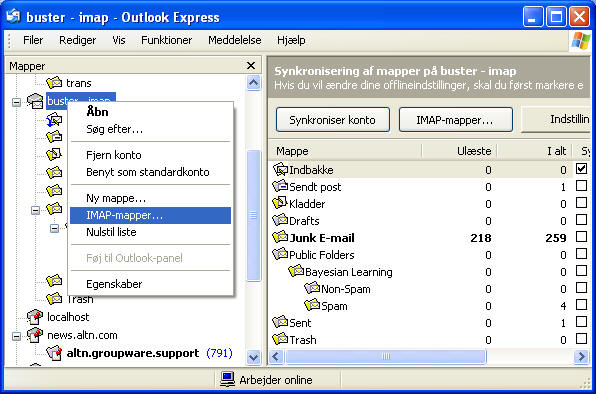
Task: Uncheck the Indbakke sync checkbox
Action: (581, 169)
